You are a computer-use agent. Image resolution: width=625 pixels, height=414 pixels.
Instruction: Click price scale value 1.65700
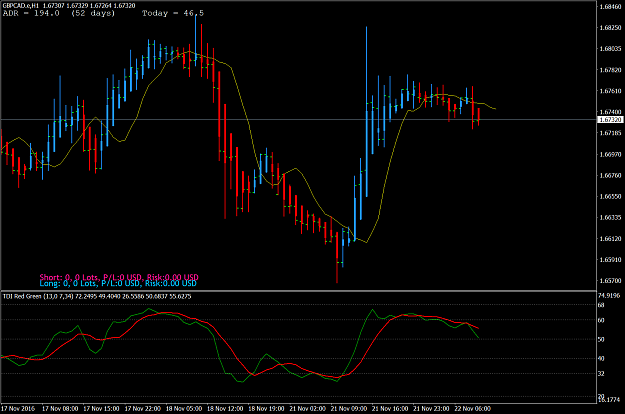point(610,281)
